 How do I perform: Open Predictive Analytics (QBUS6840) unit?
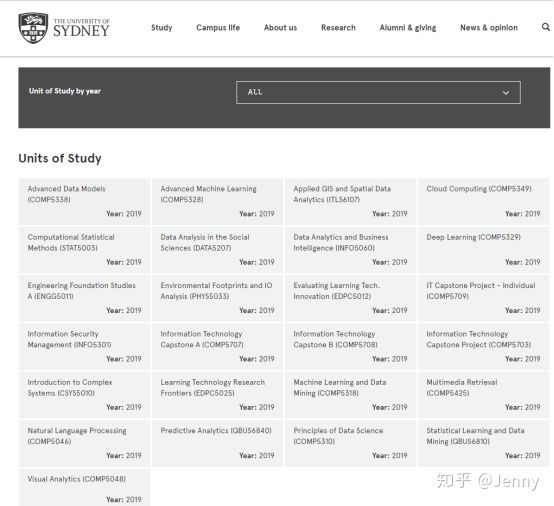(x=217, y=443)
